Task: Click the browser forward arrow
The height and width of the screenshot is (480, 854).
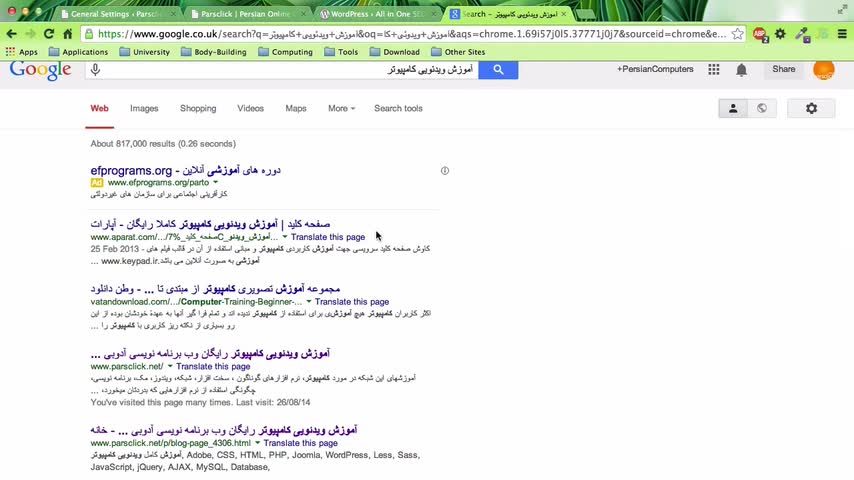Action: (30, 34)
